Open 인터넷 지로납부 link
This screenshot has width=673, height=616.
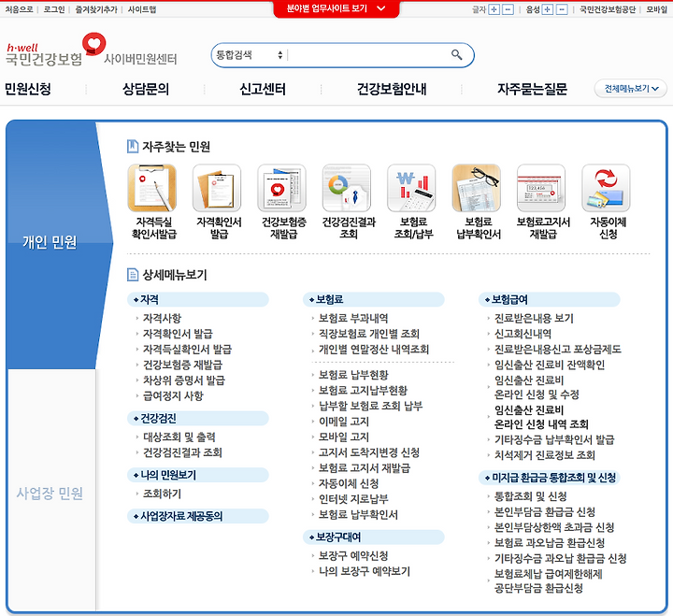[x=353, y=499]
